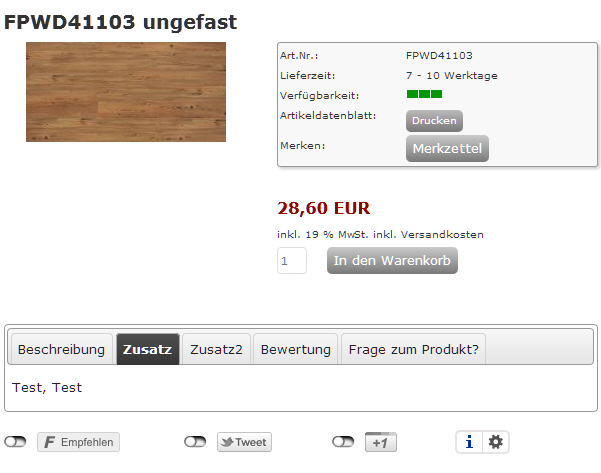Enable the Tweet toggle switch
Image resolution: width=601 pixels, height=473 pixels.
[195, 442]
